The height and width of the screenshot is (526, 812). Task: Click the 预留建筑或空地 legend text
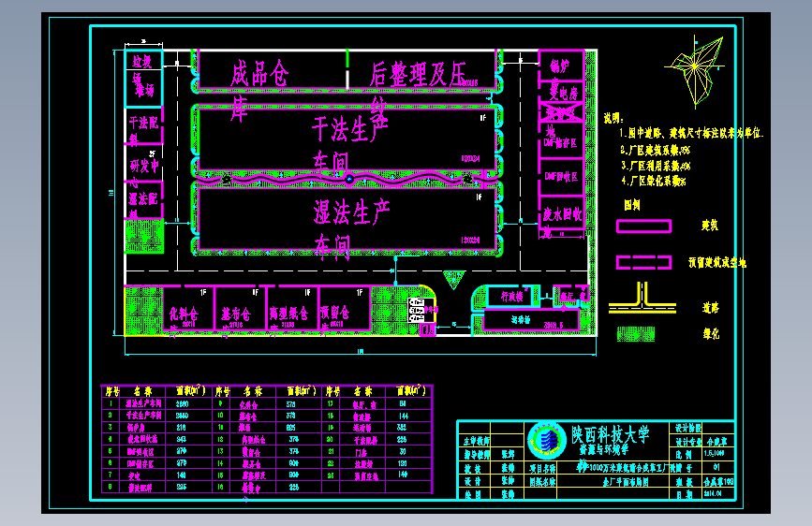point(717,262)
